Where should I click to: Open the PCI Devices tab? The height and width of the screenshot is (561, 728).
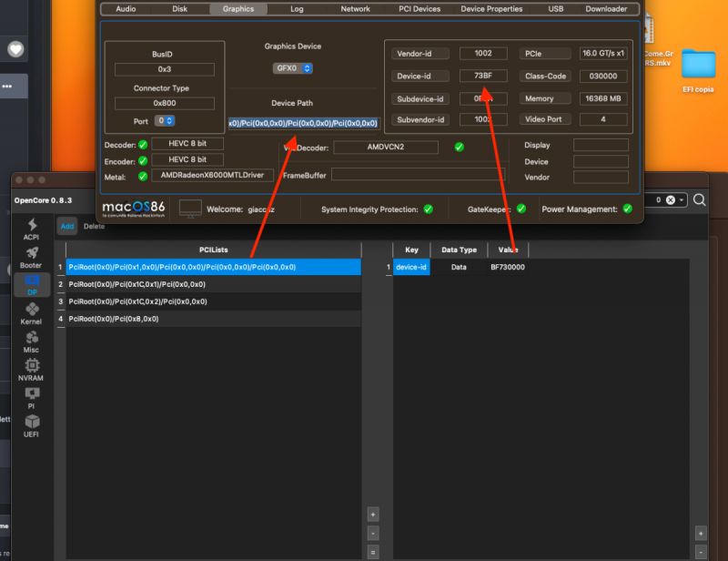[x=420, y=9]
